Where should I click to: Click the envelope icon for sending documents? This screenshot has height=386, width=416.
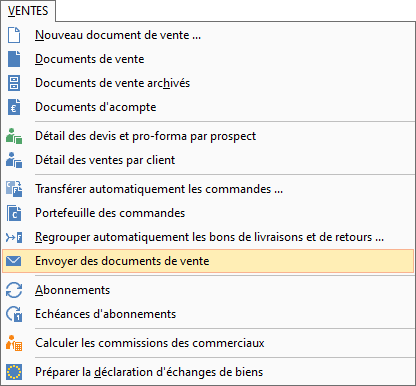[14, 261]
